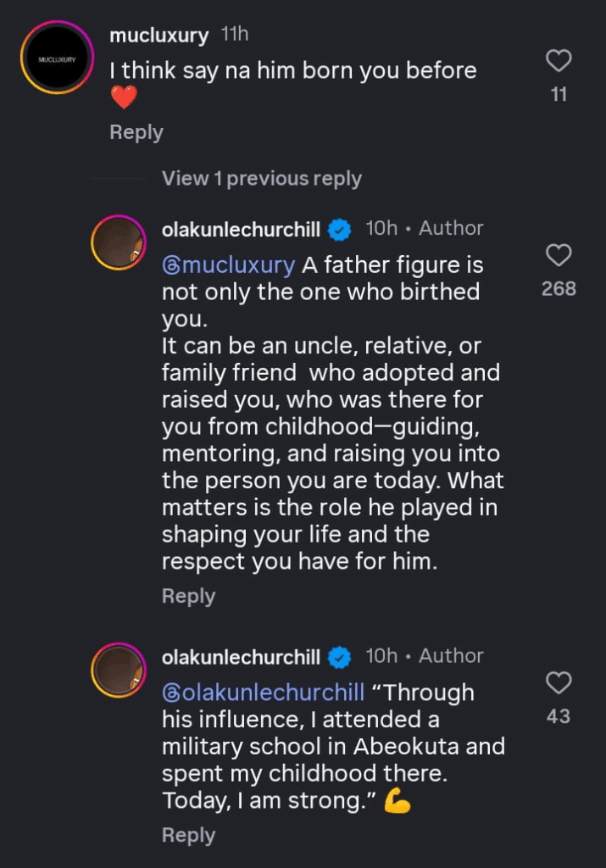Like mucluxury's comment with the heart
The height and width of the screenshot is (868, 606).
pos(559,60)
